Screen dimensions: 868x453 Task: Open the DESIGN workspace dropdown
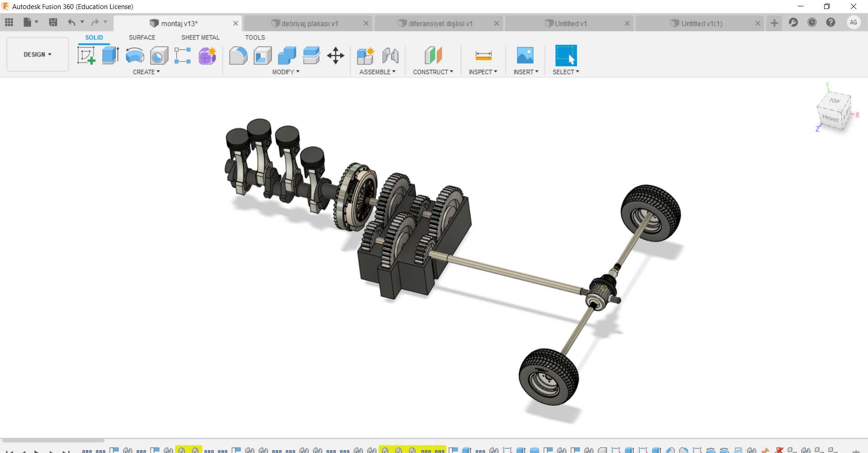click(x=38, y=54)
